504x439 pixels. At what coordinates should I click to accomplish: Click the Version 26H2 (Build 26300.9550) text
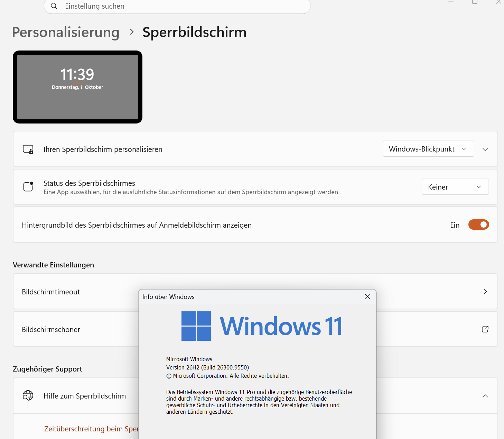[x=207, y=367]
